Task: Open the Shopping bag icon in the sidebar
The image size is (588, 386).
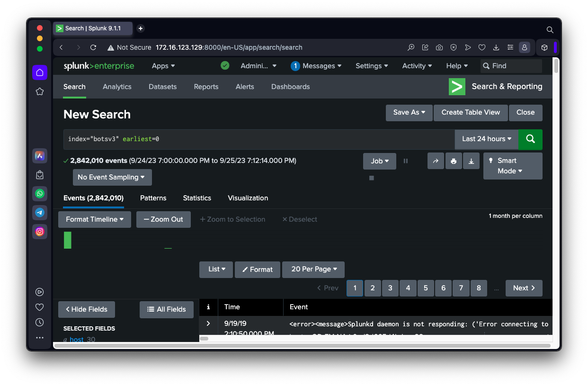Action: pyautogui.click(x=40, y=175)
